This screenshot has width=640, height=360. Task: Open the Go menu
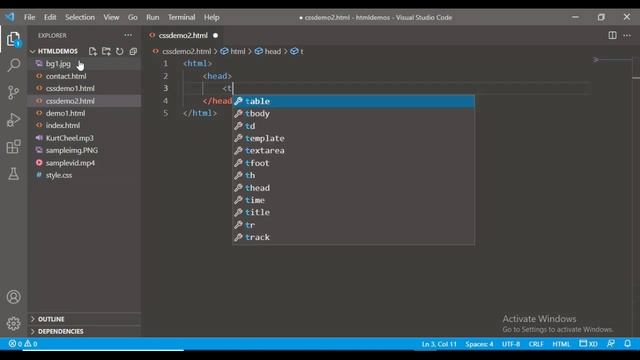pos(133,17)
